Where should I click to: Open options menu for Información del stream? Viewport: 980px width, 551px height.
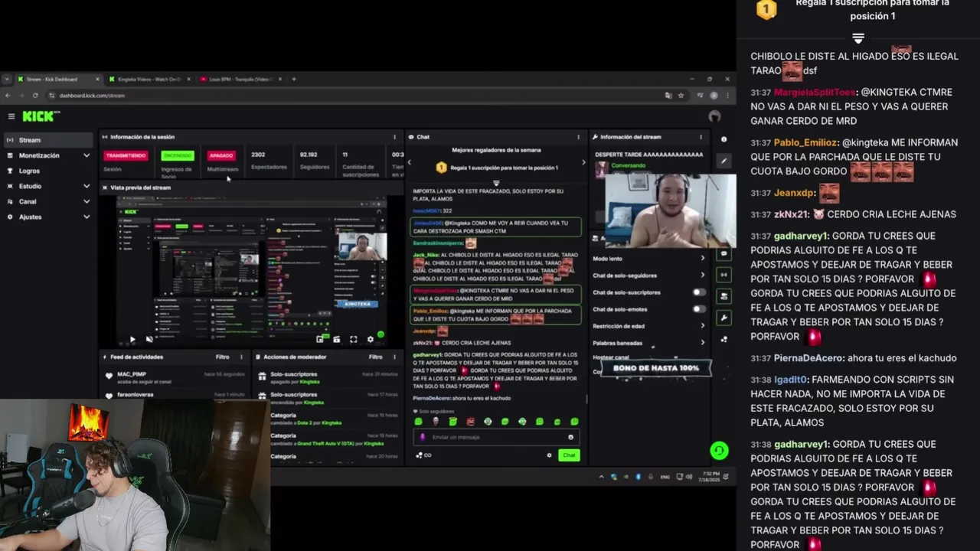coord(701,137)
